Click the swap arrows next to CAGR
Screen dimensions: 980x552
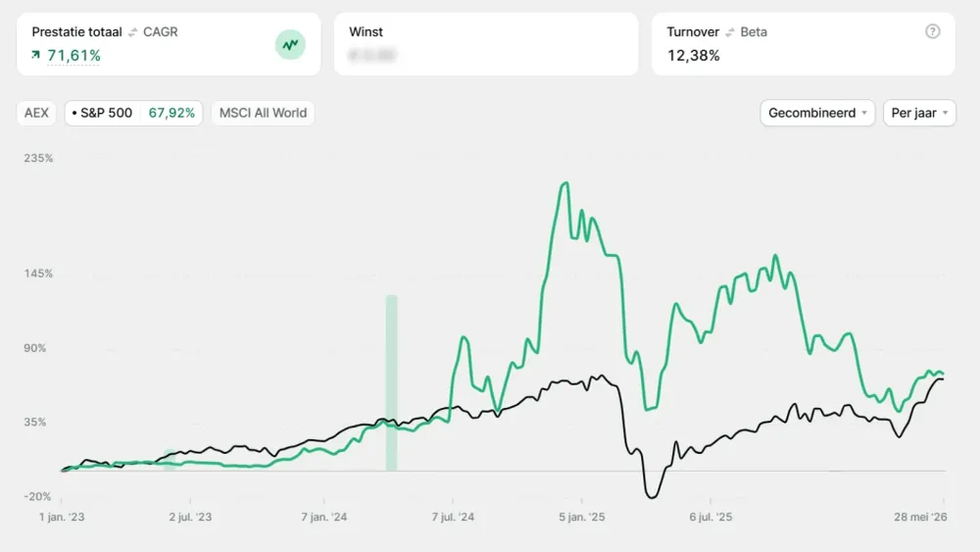pos(132,32)
